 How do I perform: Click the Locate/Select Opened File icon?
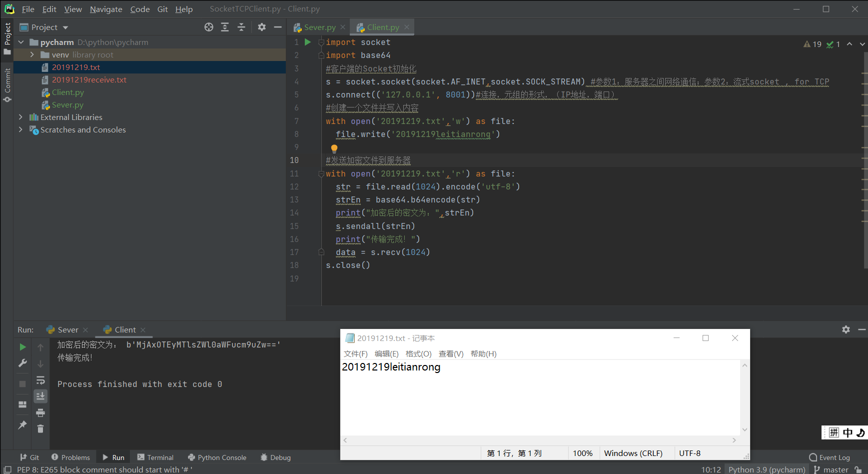pyautogui.click(x=209, y=27)
